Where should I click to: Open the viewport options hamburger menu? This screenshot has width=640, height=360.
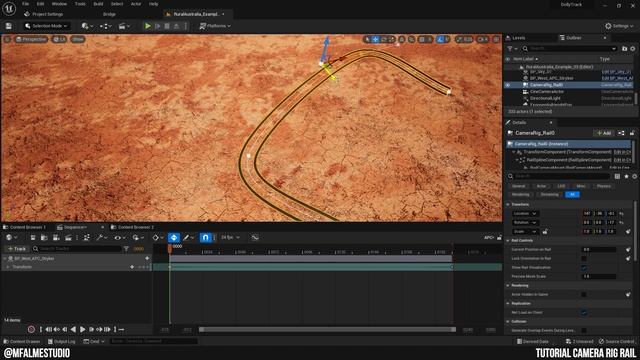point(7,39)
